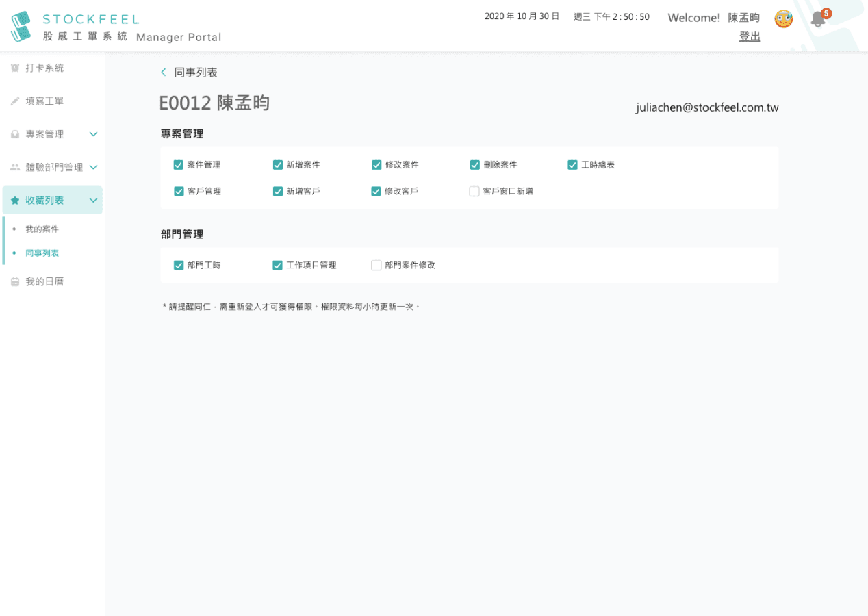Click the 專案管理 inbox icon

point(15,135)
